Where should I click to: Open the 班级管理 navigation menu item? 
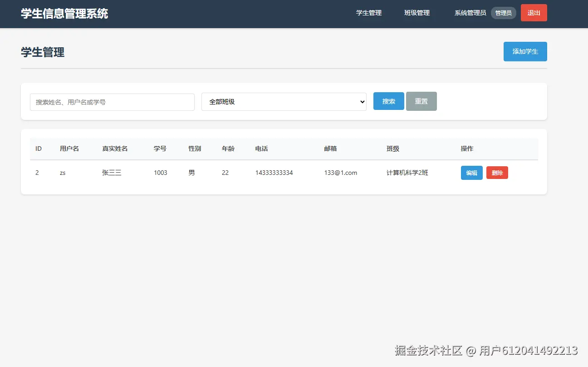coord(416,13)
